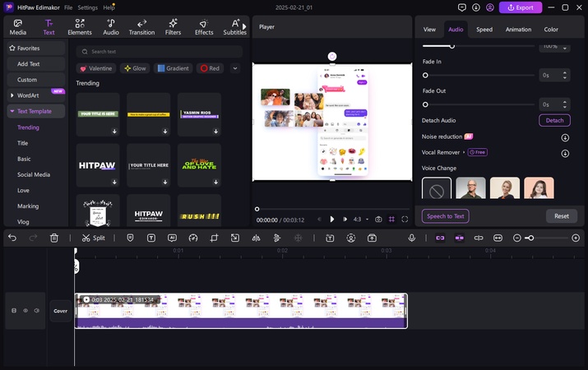This screenshot has height=370, width=588.
Task: Reset audio settings
Action: 562,216
